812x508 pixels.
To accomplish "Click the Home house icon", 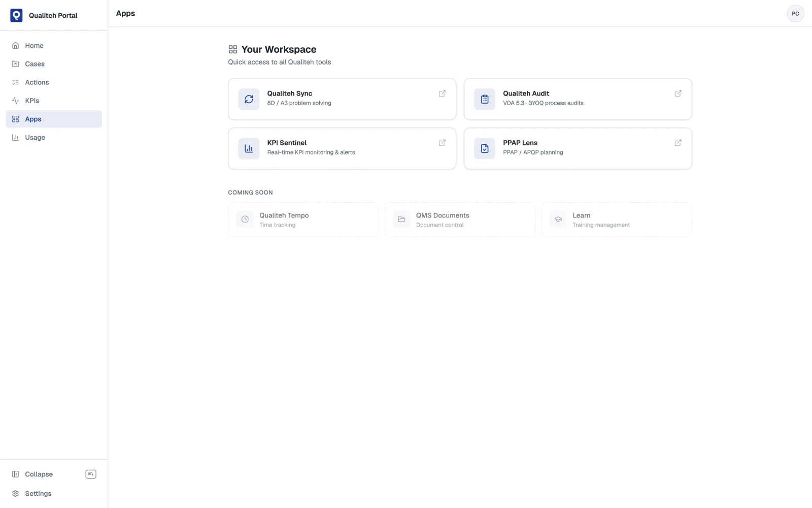I will pos(15,46).
